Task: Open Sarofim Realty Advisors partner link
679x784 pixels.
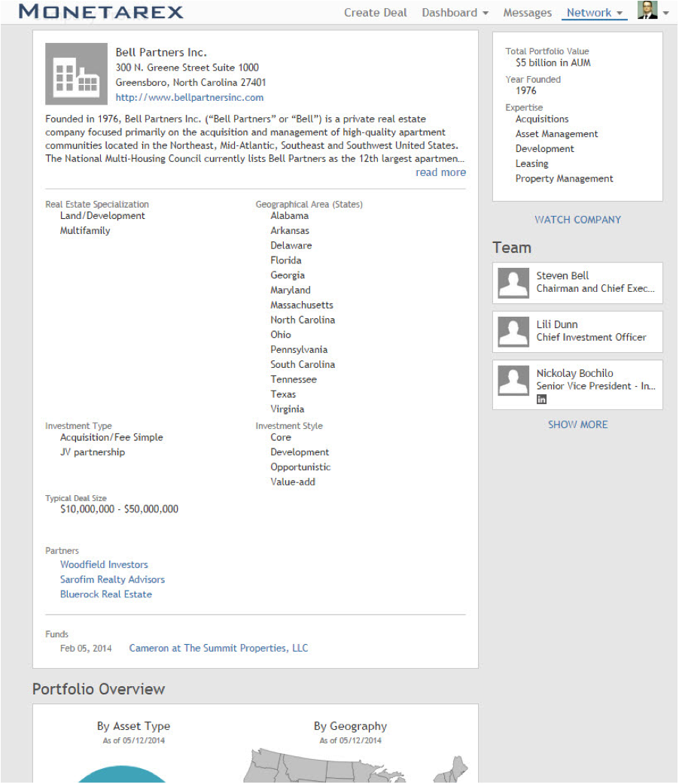Action: 113,579
